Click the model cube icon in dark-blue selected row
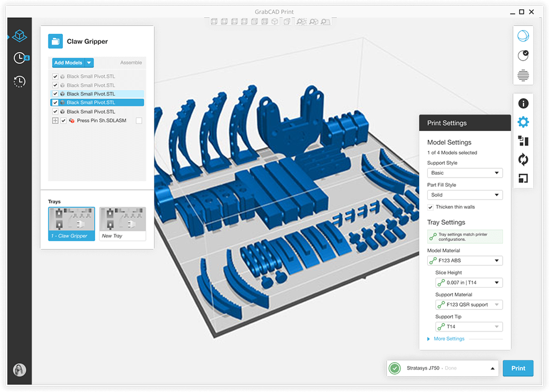549x392 pixels. [x=62, y=103]
